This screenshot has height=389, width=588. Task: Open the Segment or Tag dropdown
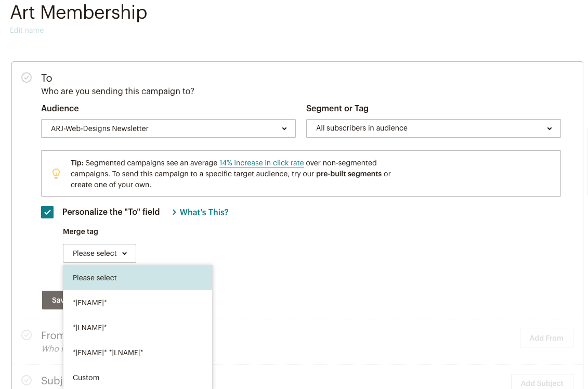pyautogui.click(x=433, y=128)
